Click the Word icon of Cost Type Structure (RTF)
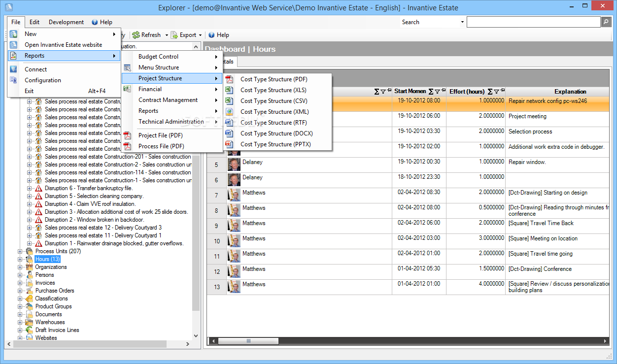The width and height of the screenshot is (617, 364). [229, 123]
